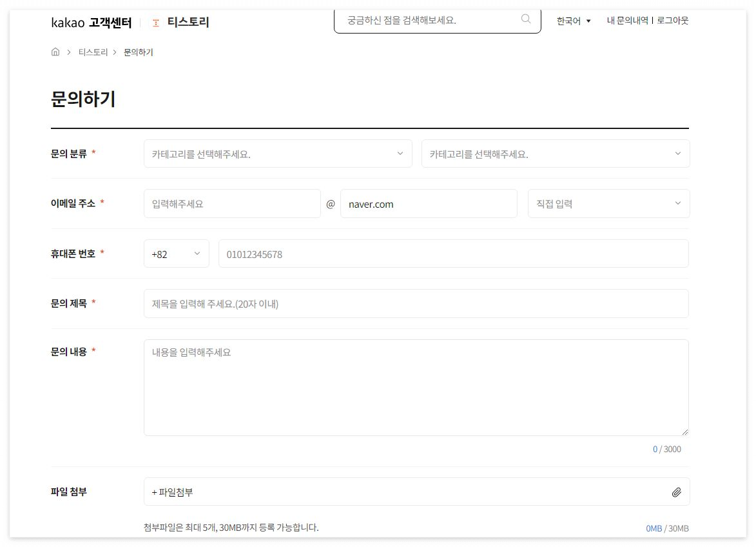Open the +82 country code dropdown
This screenshot has width=756, height=547.
click(177, 254)
